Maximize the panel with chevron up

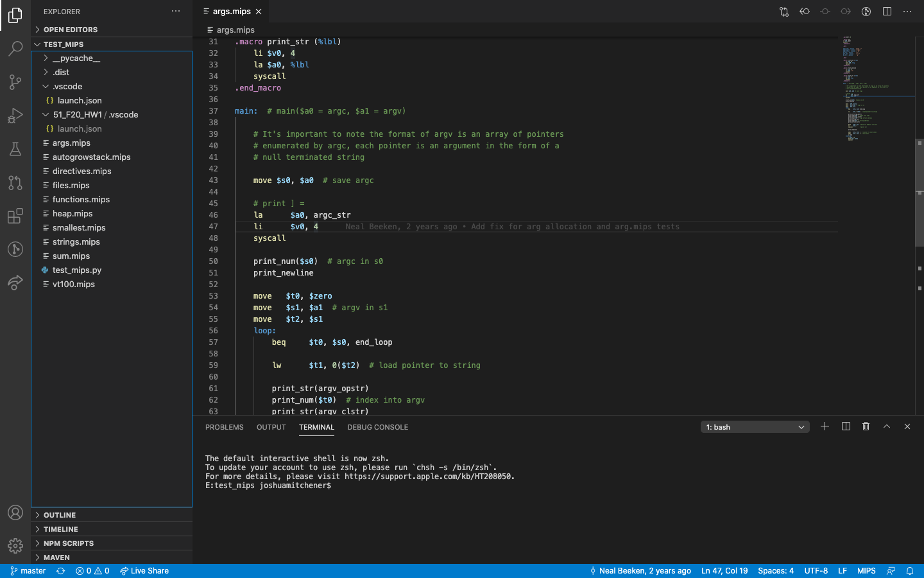[x=887, y=426]
